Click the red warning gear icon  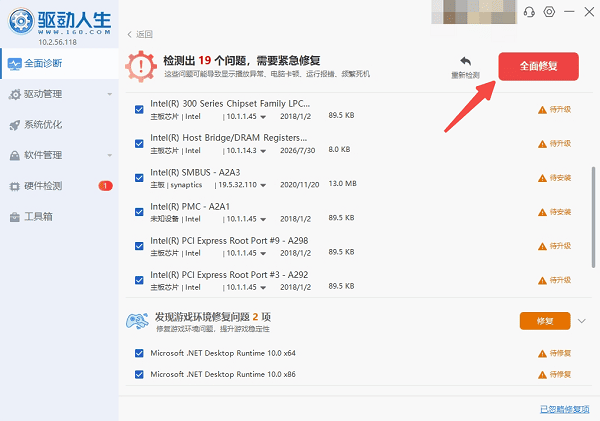click(141, 67)
